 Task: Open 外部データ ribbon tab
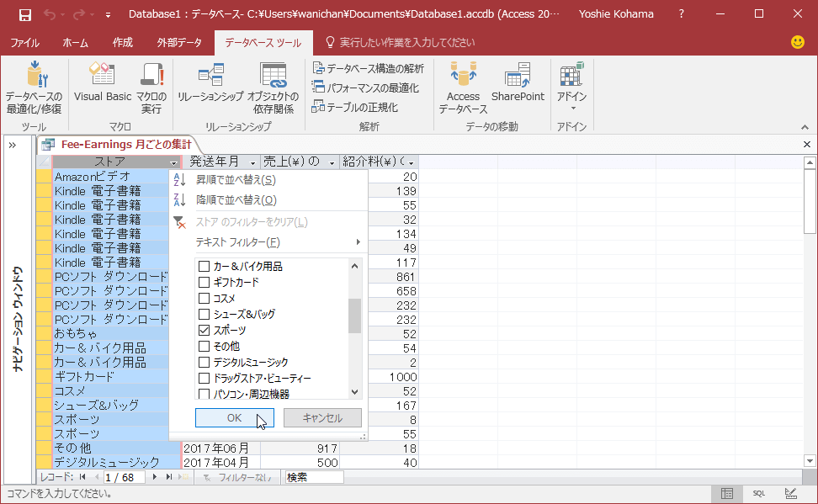[x=179, y=43]
